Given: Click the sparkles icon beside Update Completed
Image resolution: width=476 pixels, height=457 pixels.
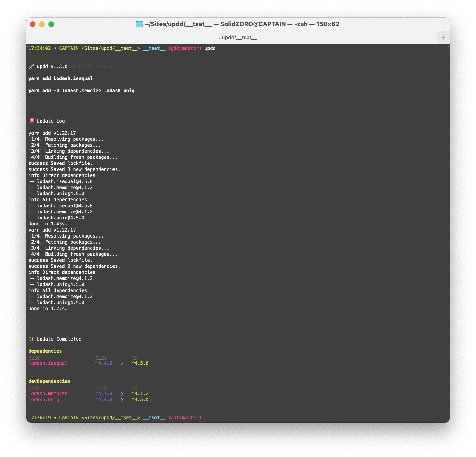Looking at the screenshot, I should click(31, 339).
